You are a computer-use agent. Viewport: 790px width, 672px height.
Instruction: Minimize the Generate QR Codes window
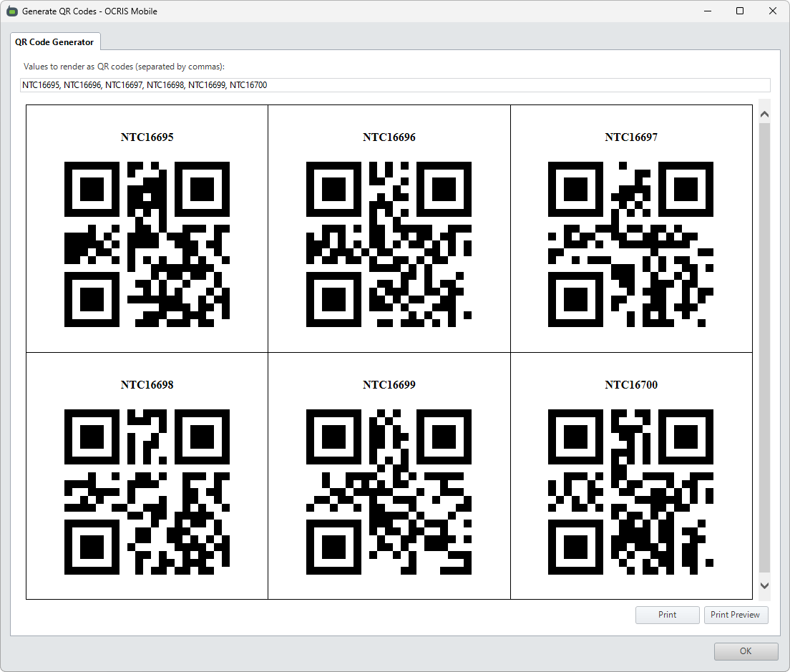[708, 11]
